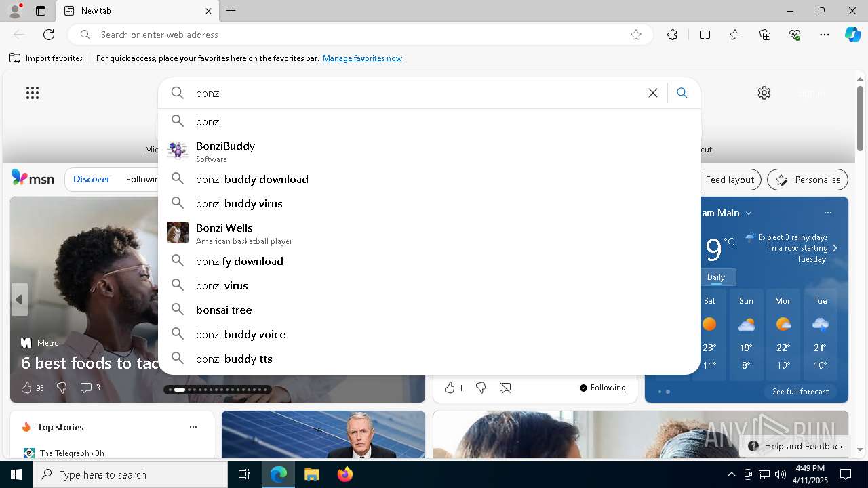
Task: Open Help and Feedback
Action: point(796,446)
